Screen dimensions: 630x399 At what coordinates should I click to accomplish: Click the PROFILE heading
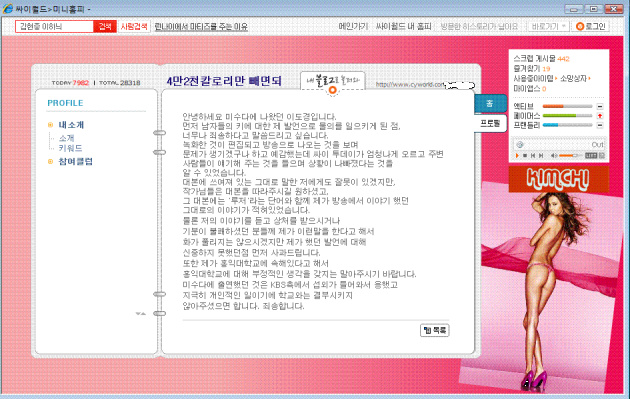tap(65, 103)
